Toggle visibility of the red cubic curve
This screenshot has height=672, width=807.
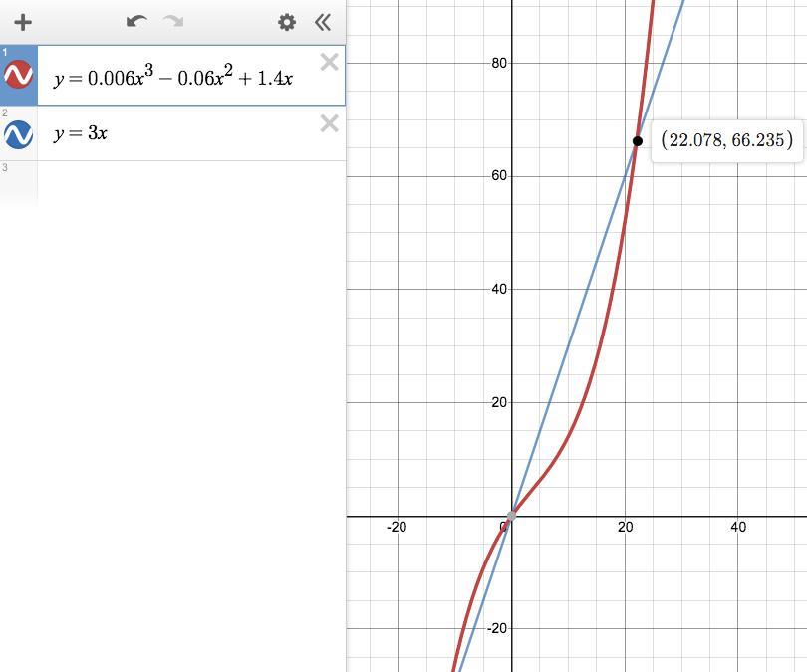pyautogui.click(x=19, y=75)
